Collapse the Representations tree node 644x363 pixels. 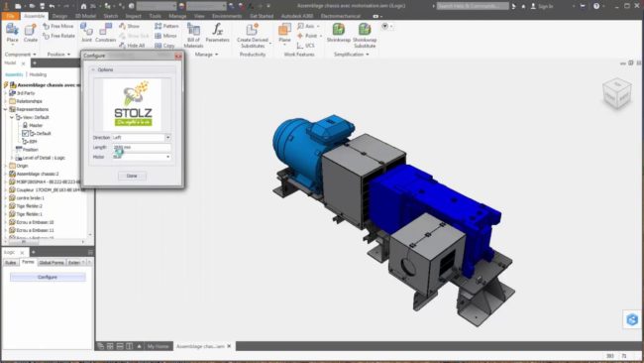click(x=6, y=109)
